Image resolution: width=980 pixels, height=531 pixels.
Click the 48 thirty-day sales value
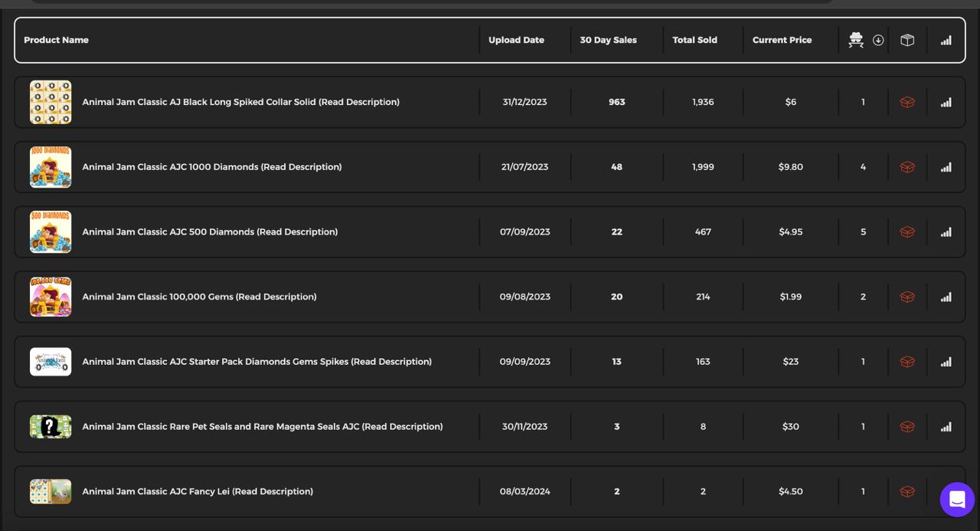(x=617, y=167)
